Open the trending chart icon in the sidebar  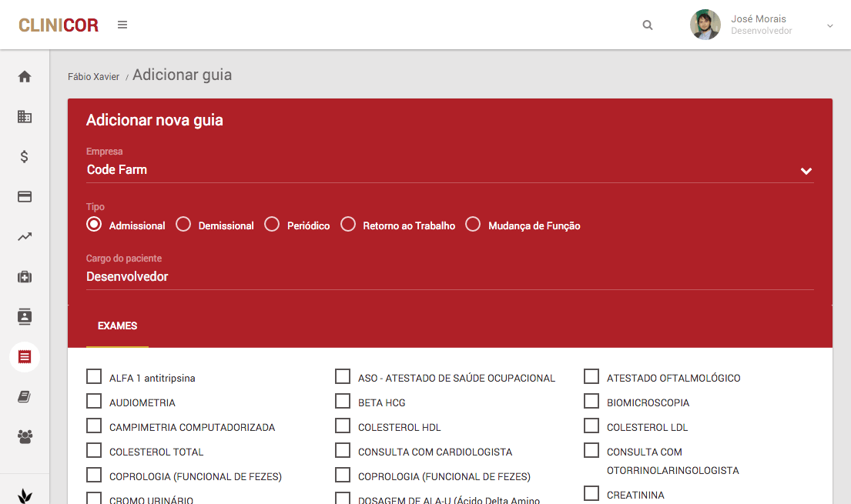pyautogui.click(x=25, y=236)
